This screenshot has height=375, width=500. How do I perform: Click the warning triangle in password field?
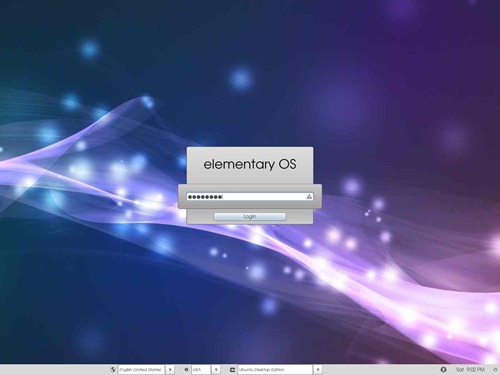[x=309, y=197]
